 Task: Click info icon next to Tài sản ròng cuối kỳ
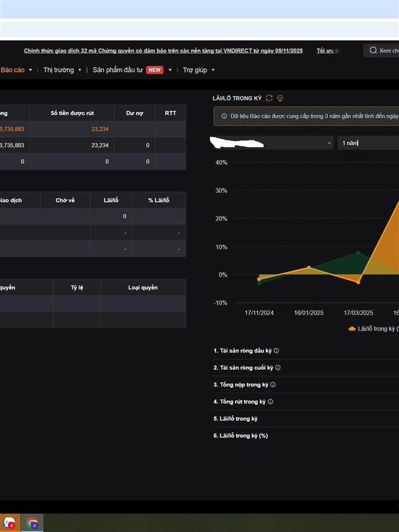pyautogui.click(x=278, y=368)
